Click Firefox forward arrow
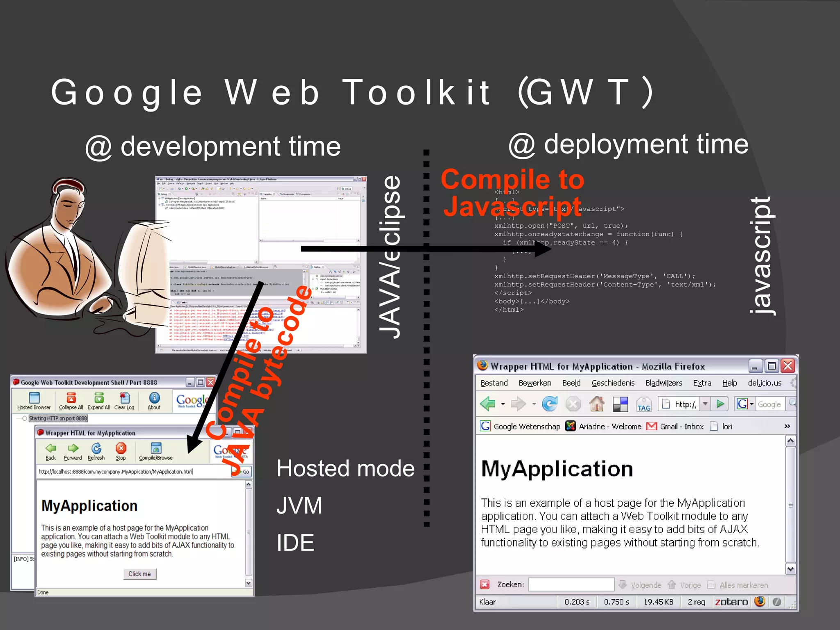Screen dimensions: 840x630 pyautogui.click(x=518, y=404)
